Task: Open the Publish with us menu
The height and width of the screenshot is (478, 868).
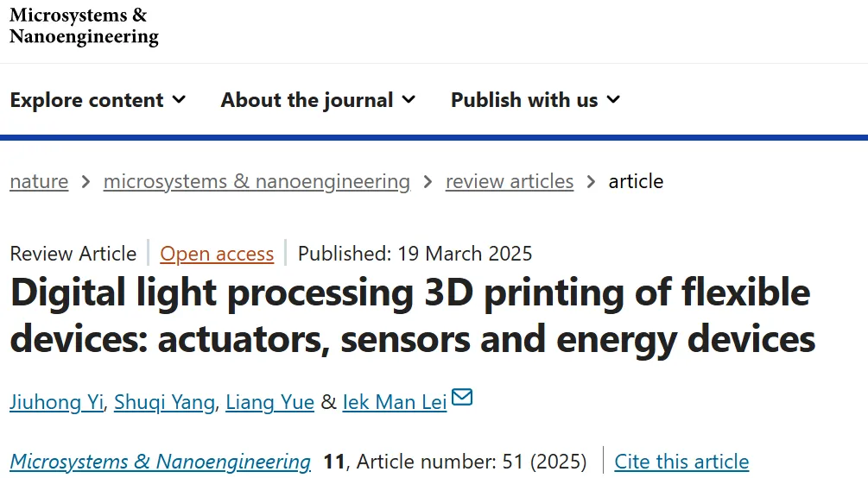Action: click(x=524, y=100)
